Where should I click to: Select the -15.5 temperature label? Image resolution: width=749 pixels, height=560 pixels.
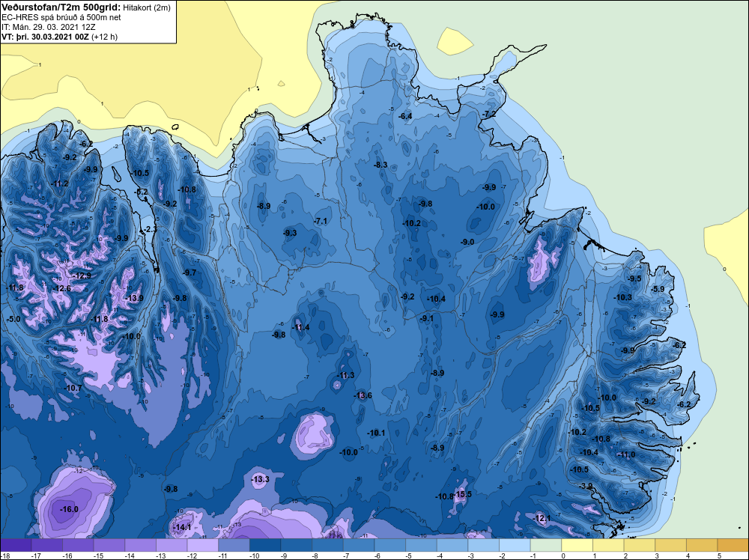pos(463,494)
